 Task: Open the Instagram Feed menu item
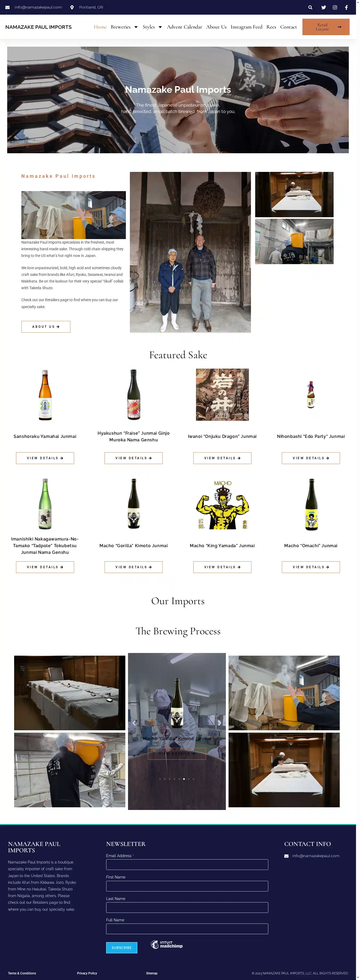(x=246, y=27)
